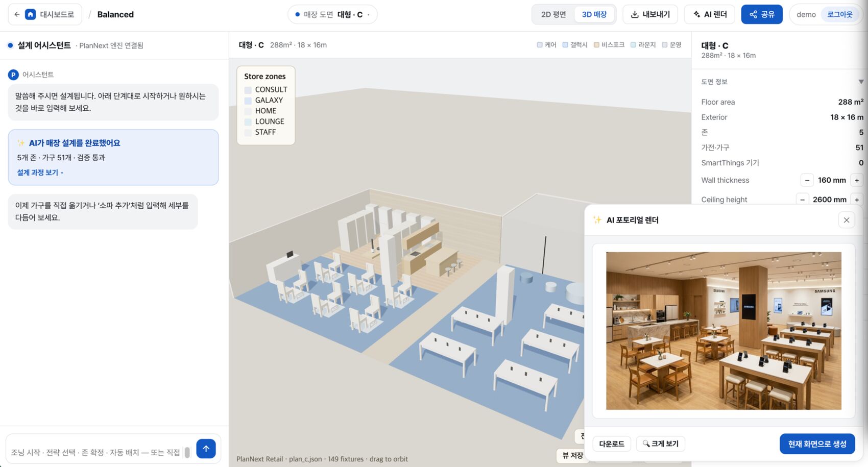868x467 pixels.
Task: Click the 존 count row
Action: [782, 132]
